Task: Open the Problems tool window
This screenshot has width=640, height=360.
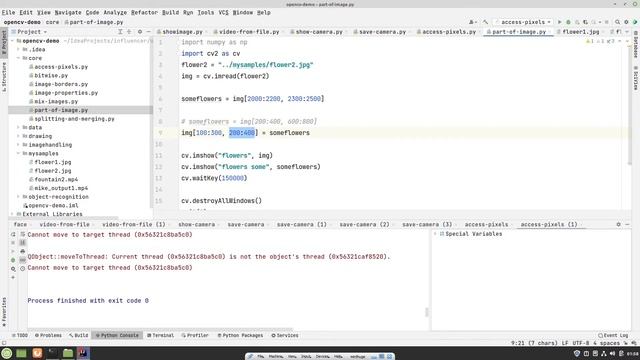Action: [x=48, y=335]
